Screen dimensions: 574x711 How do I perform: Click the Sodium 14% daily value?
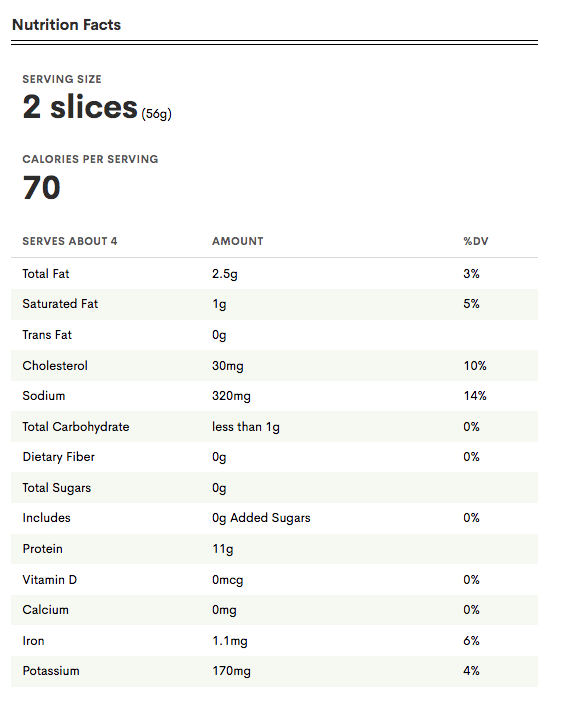click(x=475, y=396)
